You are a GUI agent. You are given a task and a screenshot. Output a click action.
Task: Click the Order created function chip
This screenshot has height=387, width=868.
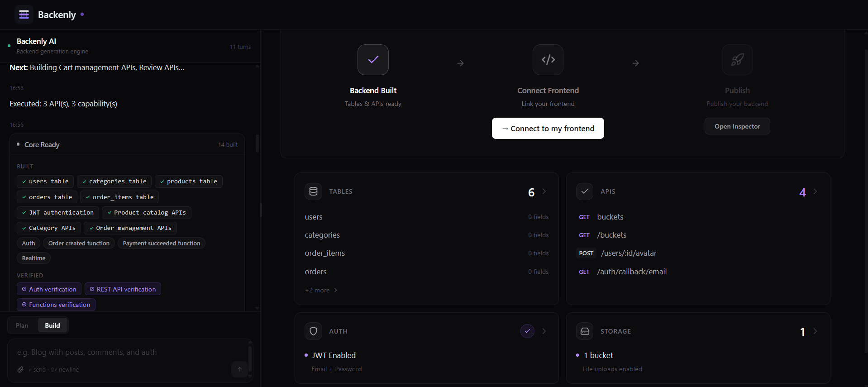click(x=79, y=244)
